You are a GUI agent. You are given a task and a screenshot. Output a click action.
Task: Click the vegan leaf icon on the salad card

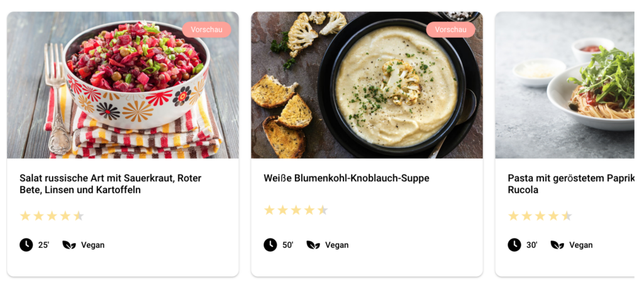pos(69,245)
